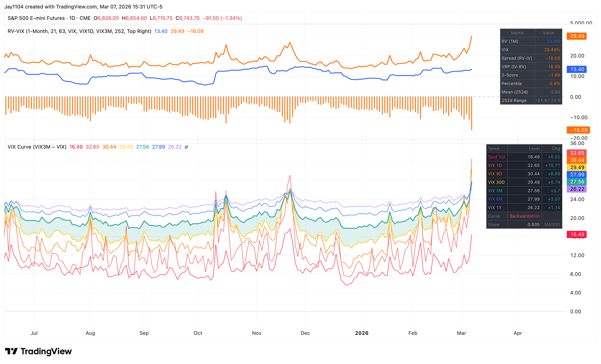Click the purple 26.22 VIX 1Y axis label
601x364 pixels.
577,189
